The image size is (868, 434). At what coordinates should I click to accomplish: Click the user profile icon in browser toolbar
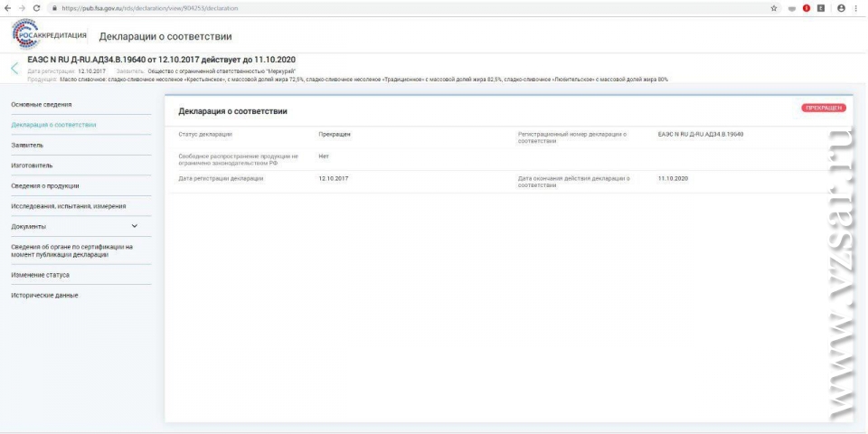tap(841, 7)
